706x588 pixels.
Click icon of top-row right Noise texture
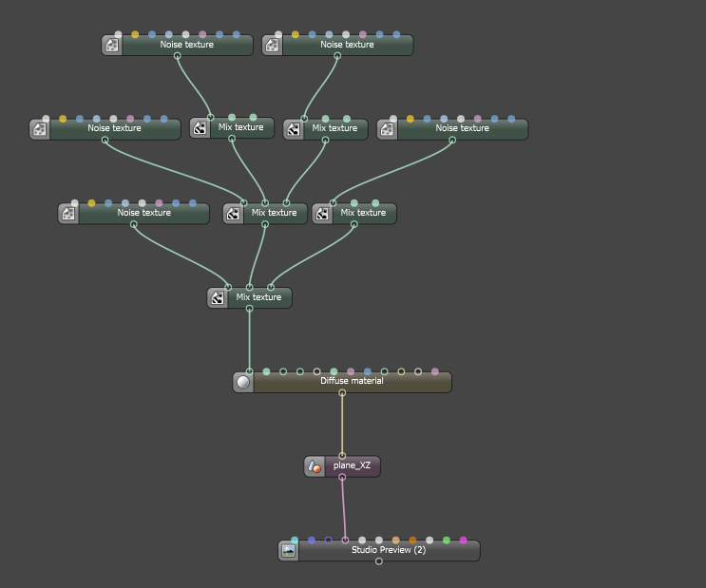272,45
